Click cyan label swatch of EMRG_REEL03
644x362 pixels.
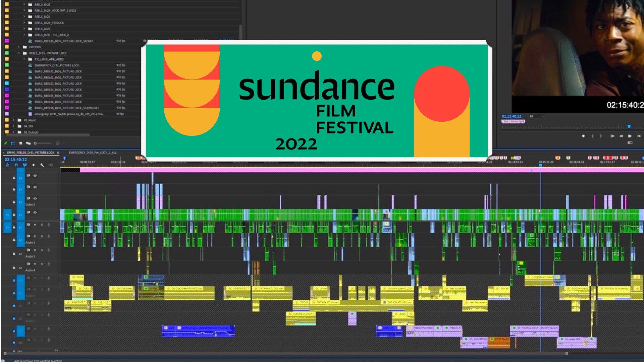[7, 83]
